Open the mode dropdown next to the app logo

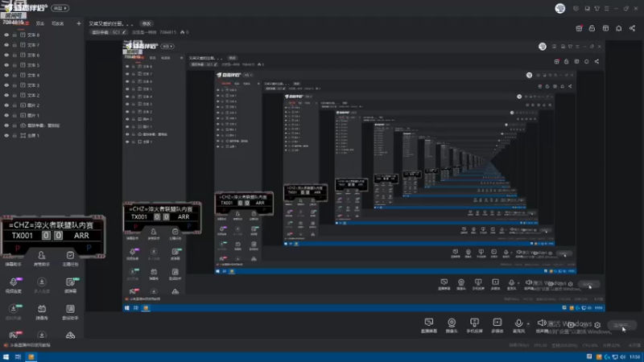(60, 8)
